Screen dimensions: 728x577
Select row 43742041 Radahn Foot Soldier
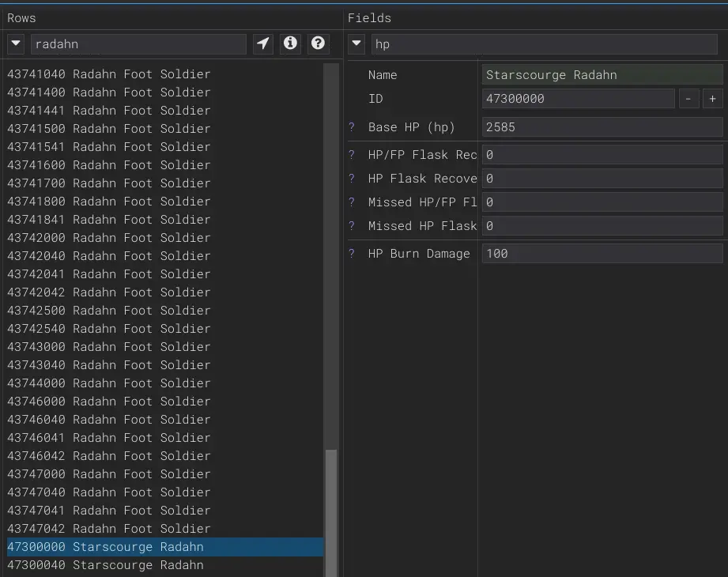pyautogui.click(x=165, y=274)
